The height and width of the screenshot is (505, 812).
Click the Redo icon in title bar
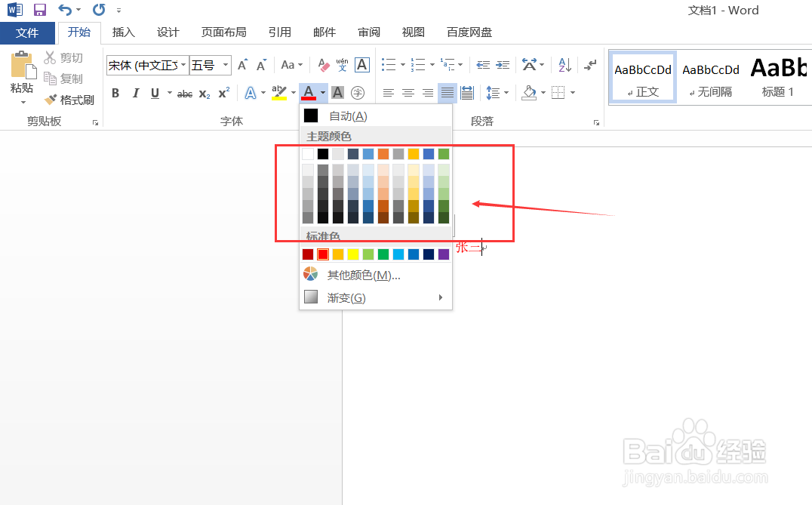(x=98, y=10)
